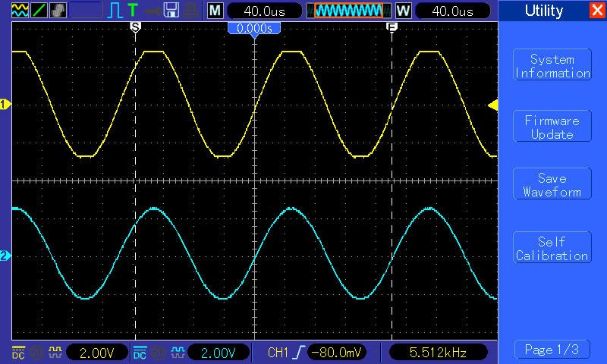Click the CH2 20 MHz bandwidth limit icon

[159, 353]
